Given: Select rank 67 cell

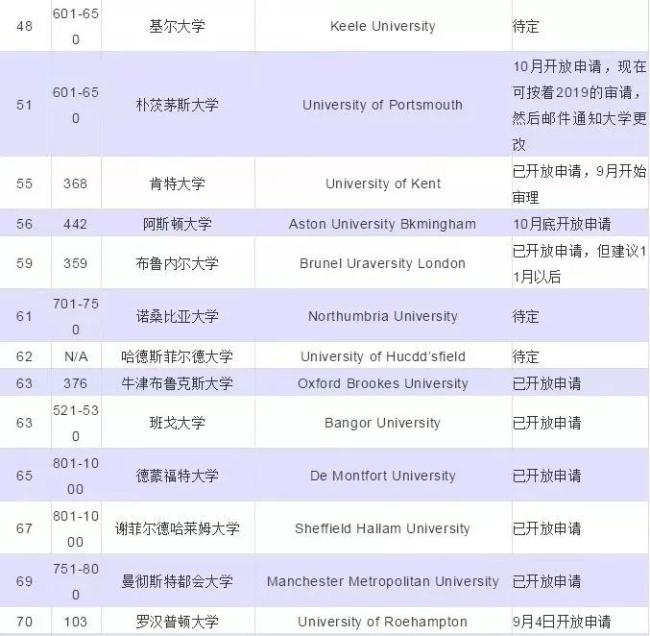Looking at the screenshot, I should coord(24,528).
